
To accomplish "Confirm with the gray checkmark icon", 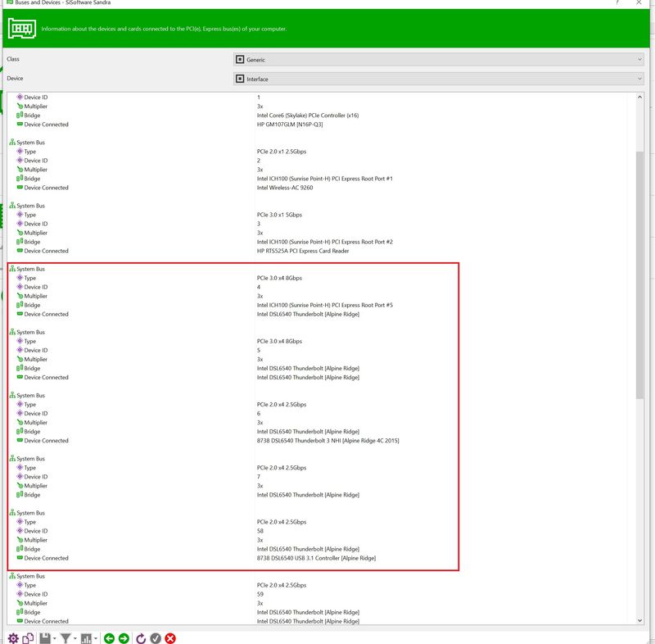I will 156,637.
